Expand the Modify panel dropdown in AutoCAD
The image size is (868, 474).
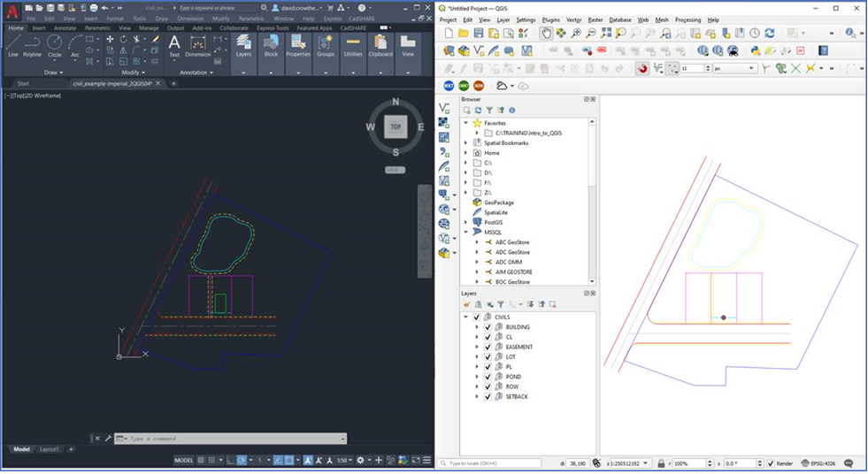(x=133, y=73)
